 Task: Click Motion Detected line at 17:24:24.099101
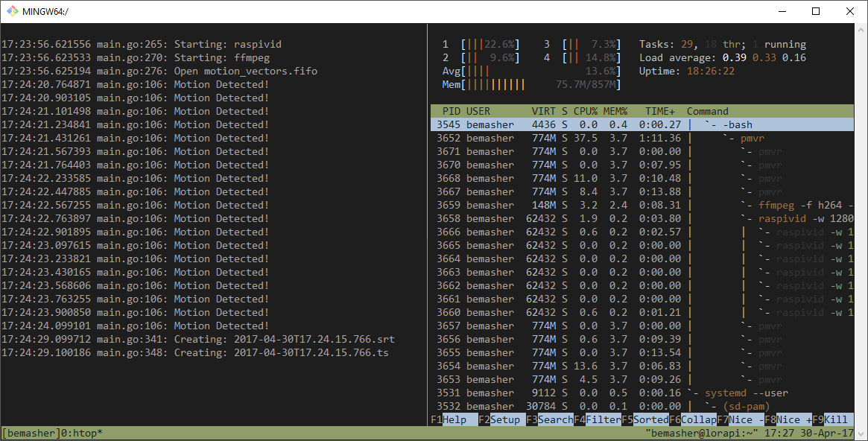(x=135, y=326)
